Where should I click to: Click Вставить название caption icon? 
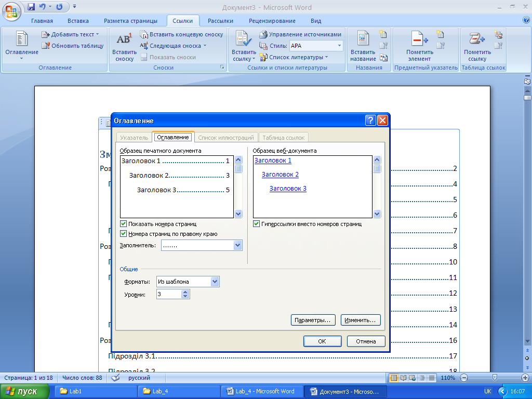pyautogui.click(x=363, y=38)
